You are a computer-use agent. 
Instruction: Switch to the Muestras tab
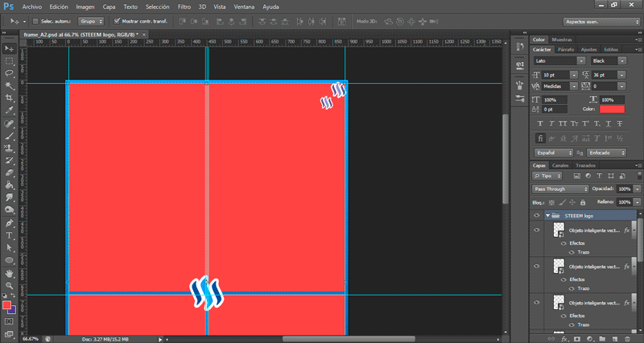(561, 39)
